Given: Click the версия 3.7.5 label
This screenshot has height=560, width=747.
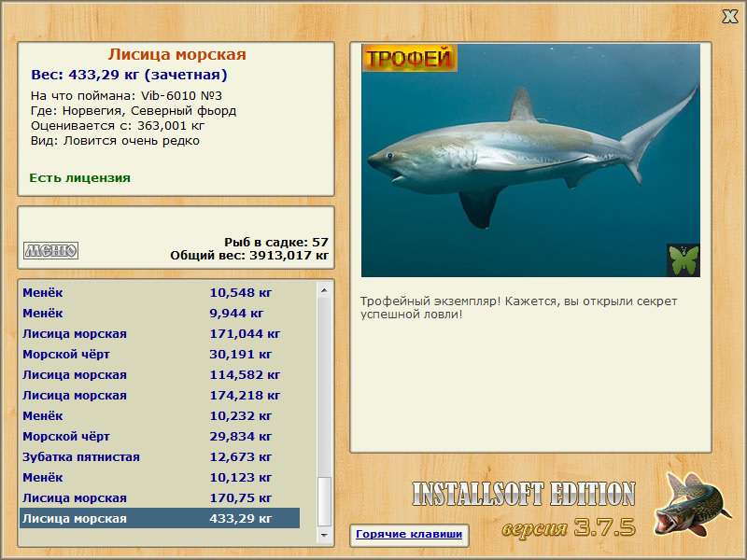Looking at the screenshot, I should coord(569,527).
